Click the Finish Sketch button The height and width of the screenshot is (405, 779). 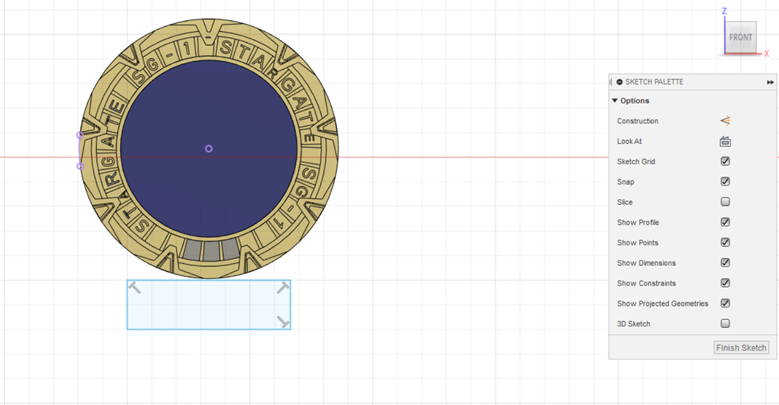click(x=741, y=348)
